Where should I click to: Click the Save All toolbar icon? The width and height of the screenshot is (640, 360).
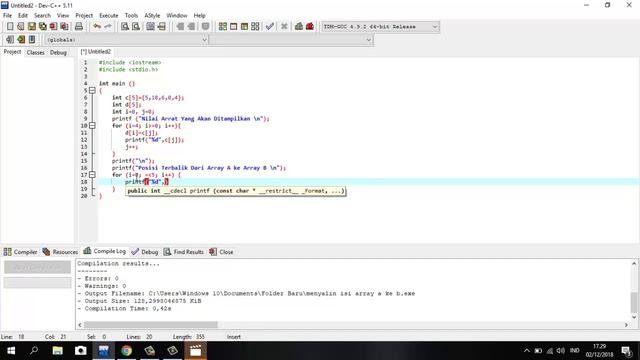(43, 27)
